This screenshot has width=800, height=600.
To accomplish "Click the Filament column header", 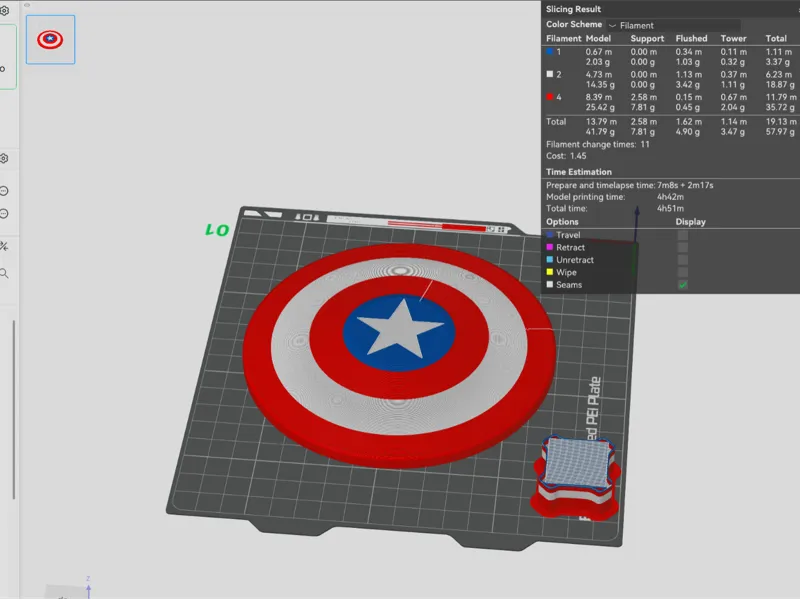I will 564,38.
